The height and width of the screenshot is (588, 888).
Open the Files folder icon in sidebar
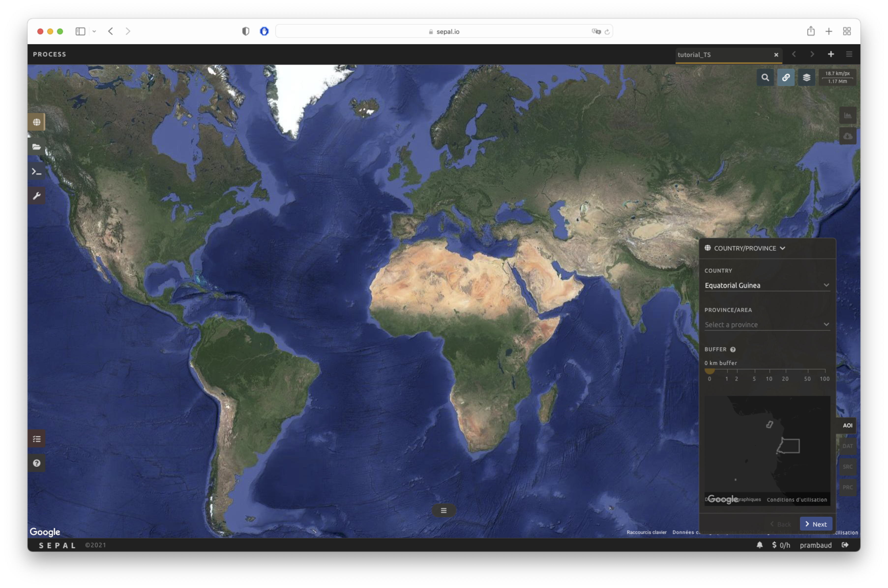(36, 147)
